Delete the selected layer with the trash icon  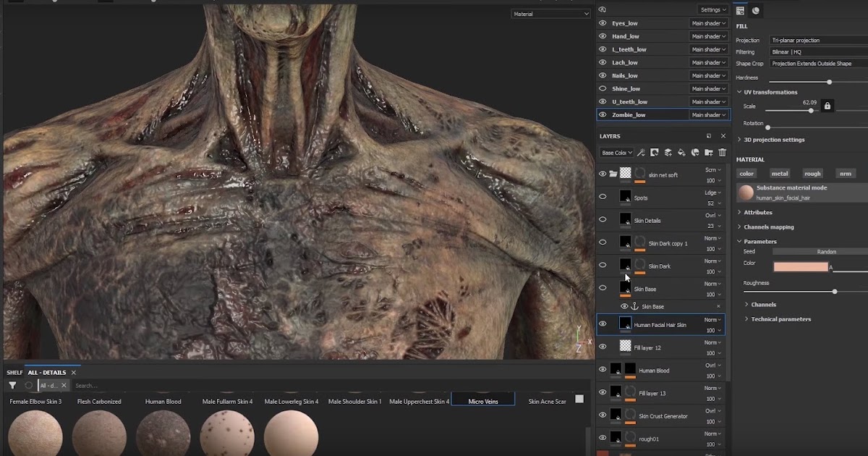click(722, 153)
